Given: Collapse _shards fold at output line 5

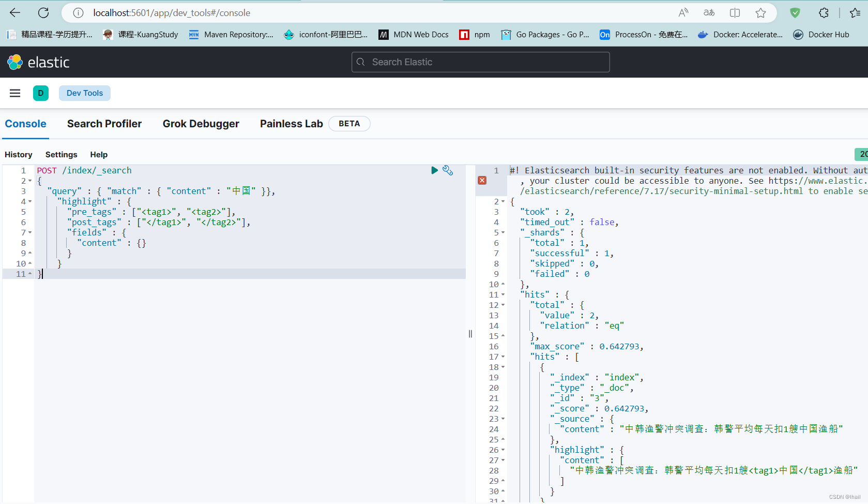Looking at the screenshot, I should pos(503,232).
